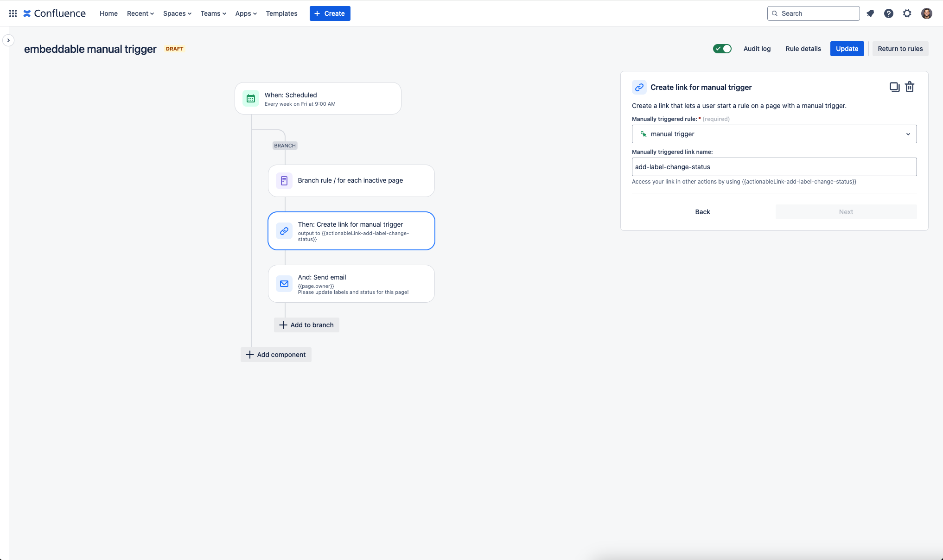The height and width of the screenshot is (560, 943).
Task: Select the Branch rule for each inactive page card
Action: 351,181
